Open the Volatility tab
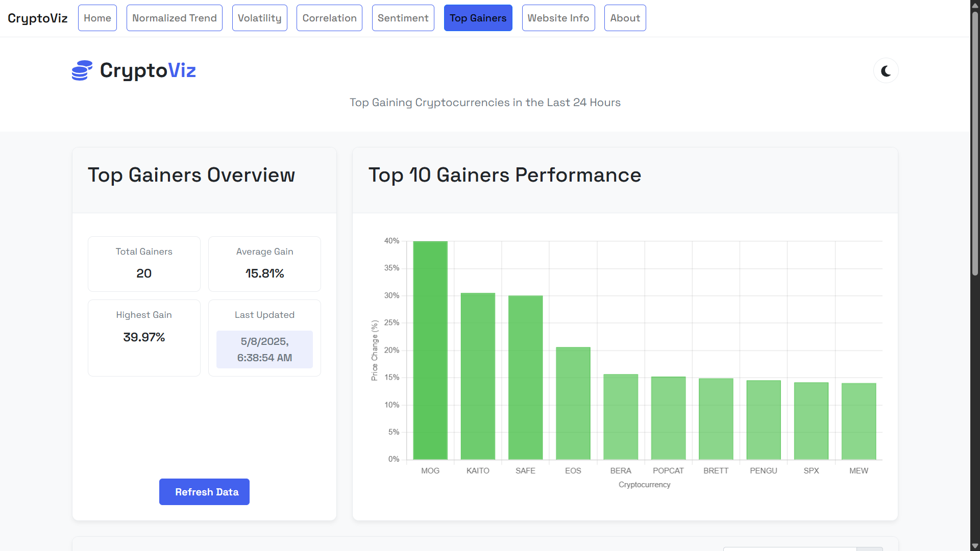 (x=259, y=18)
